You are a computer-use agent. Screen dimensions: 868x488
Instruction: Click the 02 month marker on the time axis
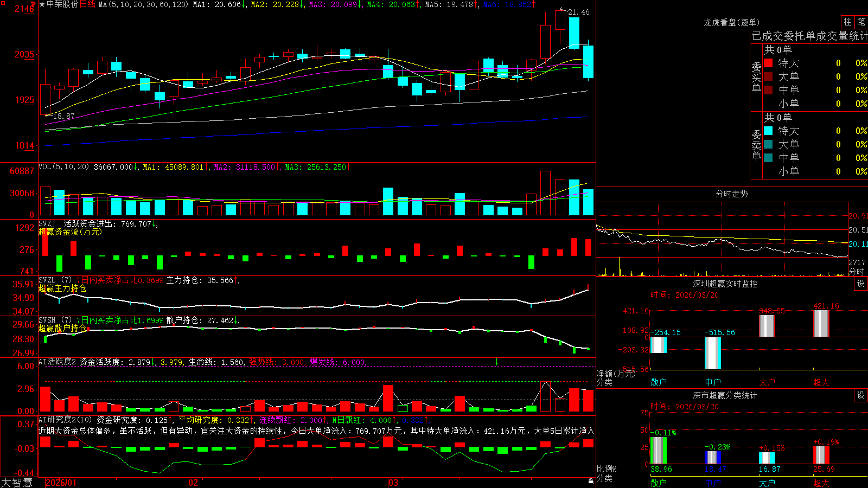[x=193, y=483]
